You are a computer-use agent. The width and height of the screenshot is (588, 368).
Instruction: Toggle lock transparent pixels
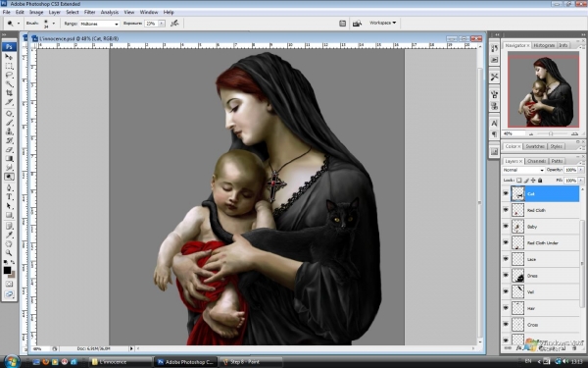coord(519,181)
